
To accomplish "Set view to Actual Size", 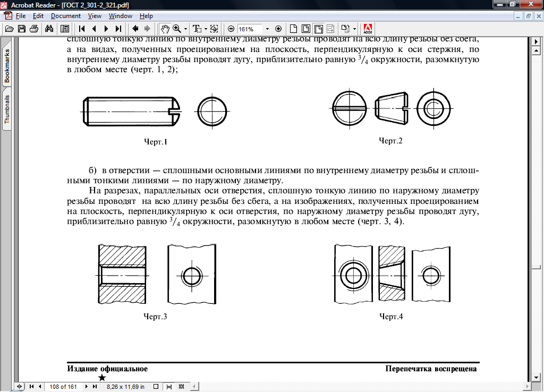I will (293, 29).
